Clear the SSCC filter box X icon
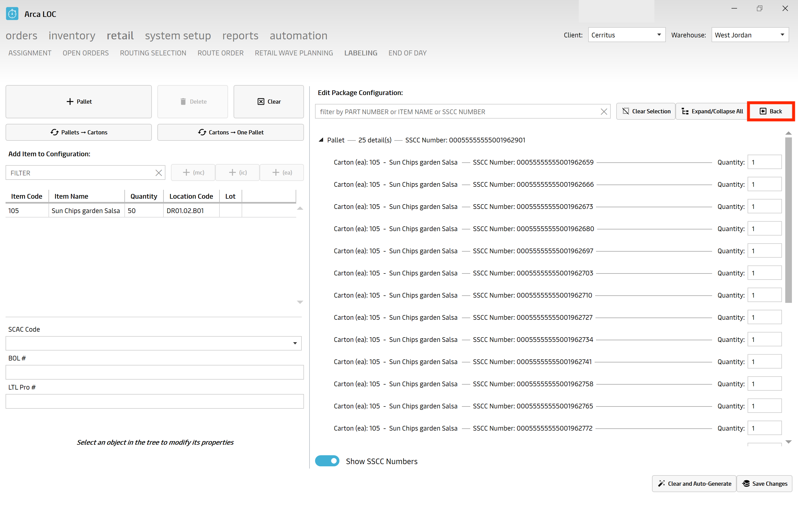The image size is (798, 532). coord(604,112)
